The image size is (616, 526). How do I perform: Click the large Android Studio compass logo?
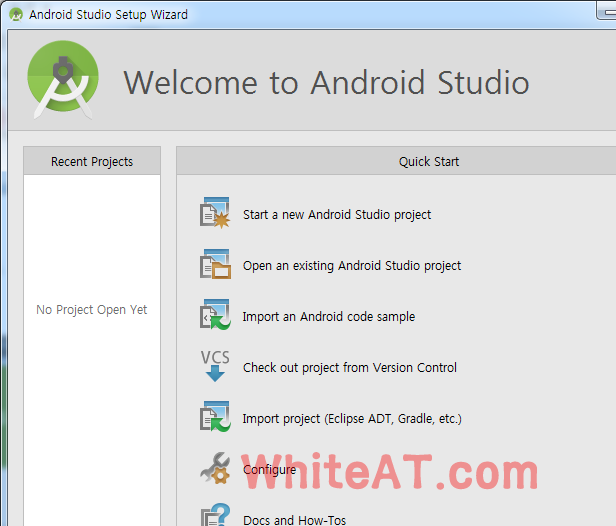click(63, 80)
